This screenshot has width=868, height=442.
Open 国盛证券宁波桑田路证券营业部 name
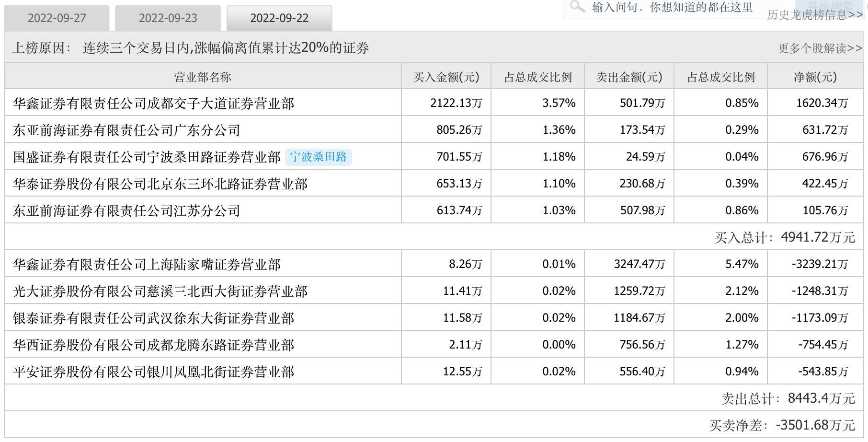147,157
